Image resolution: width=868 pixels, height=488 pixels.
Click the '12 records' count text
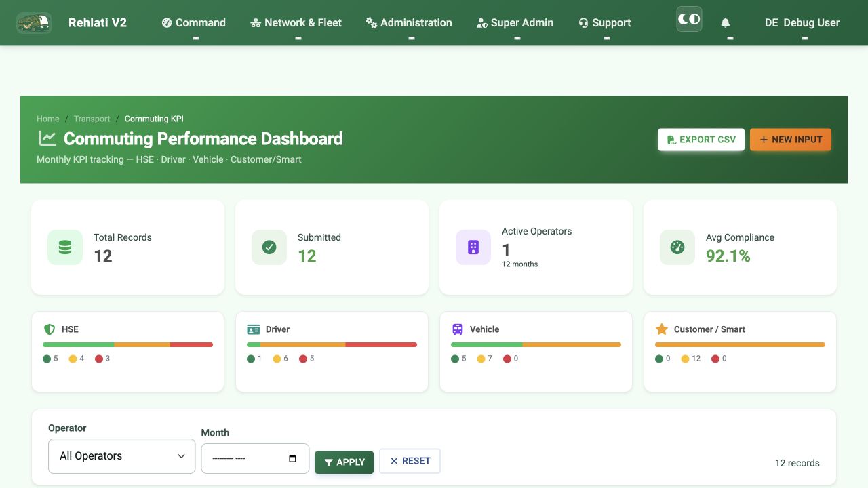click(x=797, y=463)
